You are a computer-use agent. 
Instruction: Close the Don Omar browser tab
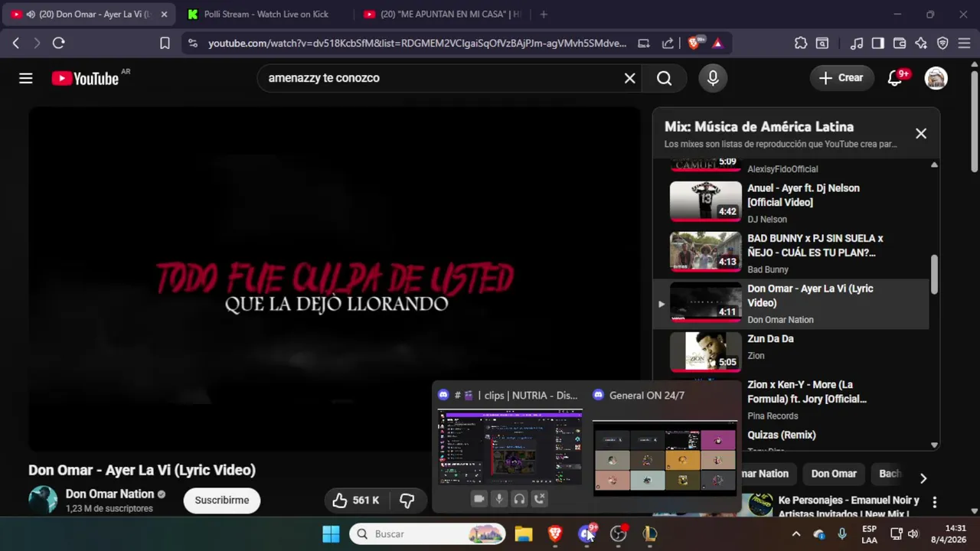[164, 15]
